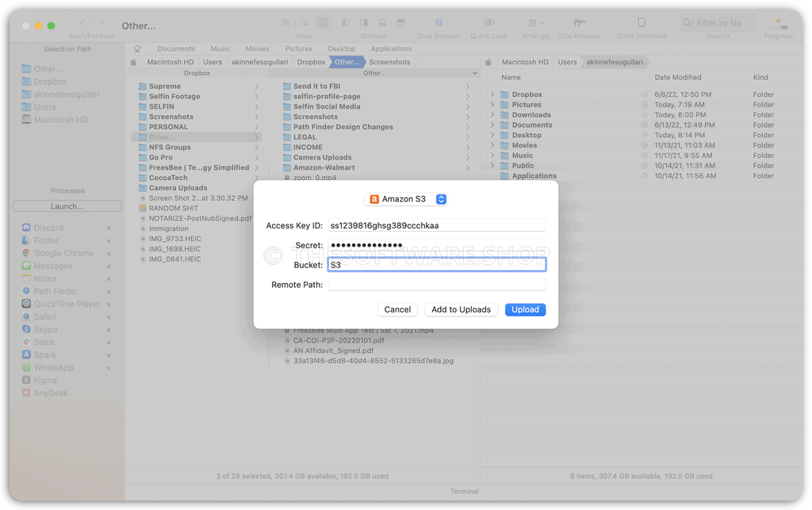The image size is (812, 510).
Task: Open Documents in the favorites bar
Action: (x=176, y=48)
